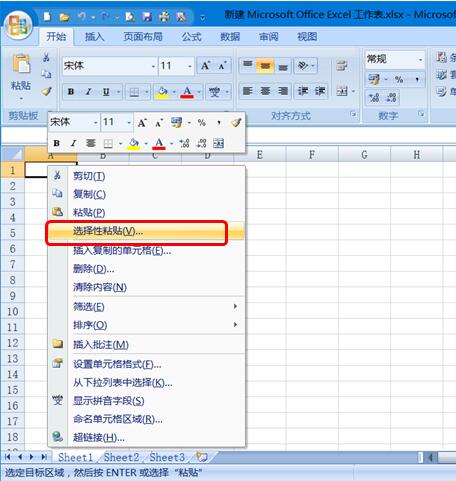Switch to the 公式 ribbon tab
The width and height of the screenshot is (456, 481).
point(191,37)
